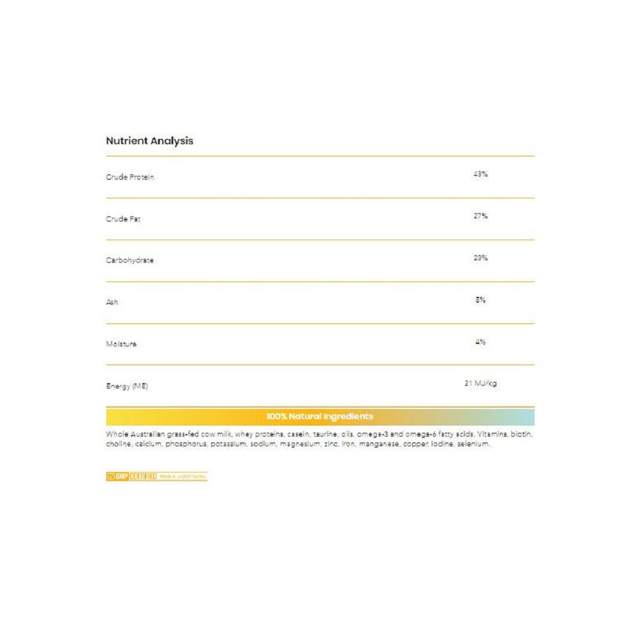
Task: Click the 5% ash value
Action: 480,300
